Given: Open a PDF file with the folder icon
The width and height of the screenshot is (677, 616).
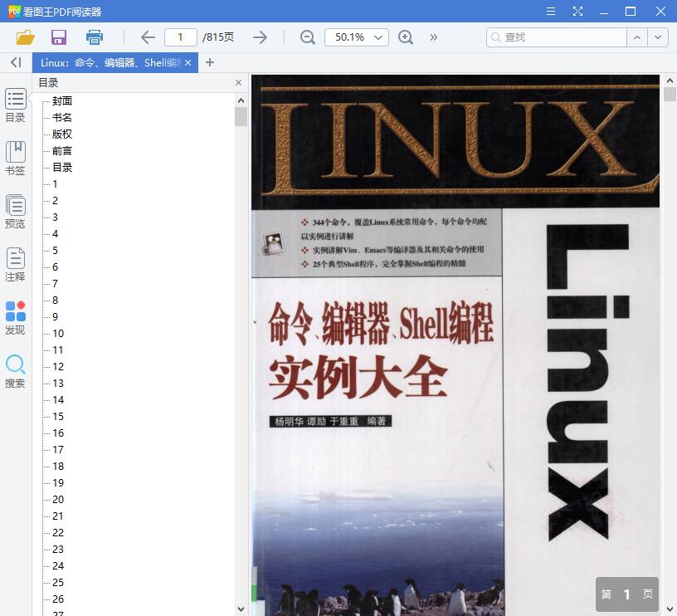Looking at the screenshot, I should click(x=25, y=37).
